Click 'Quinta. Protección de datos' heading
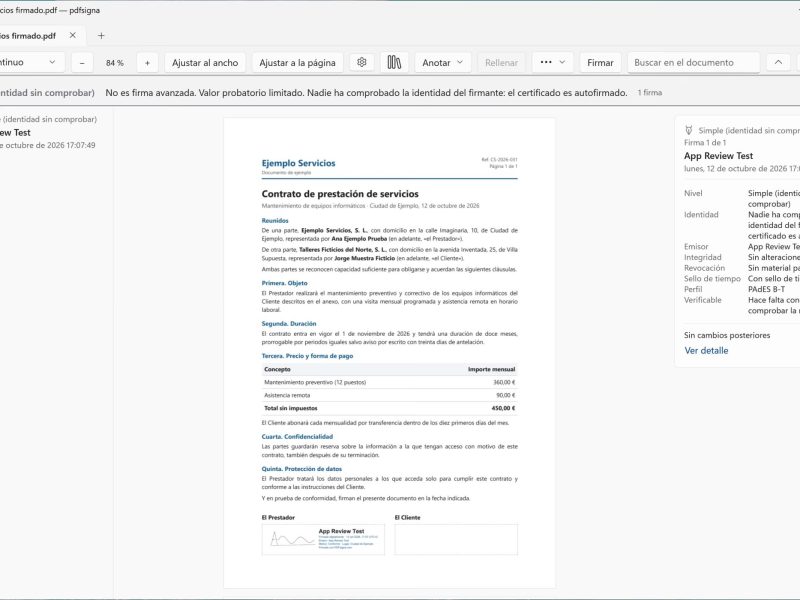The image size is (800, 600). tap(302, 469)
